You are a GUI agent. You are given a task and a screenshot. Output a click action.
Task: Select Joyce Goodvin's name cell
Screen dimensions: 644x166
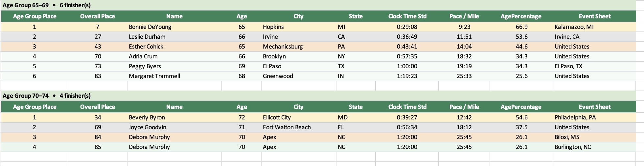[147, 127]
